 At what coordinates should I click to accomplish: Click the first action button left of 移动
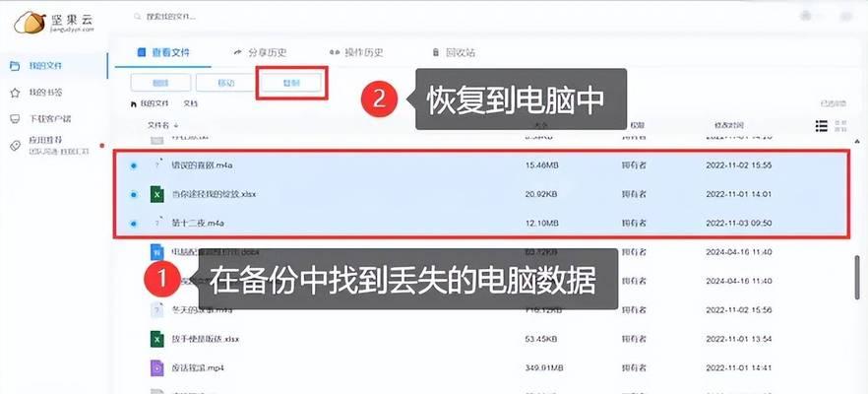click(160, 83)
